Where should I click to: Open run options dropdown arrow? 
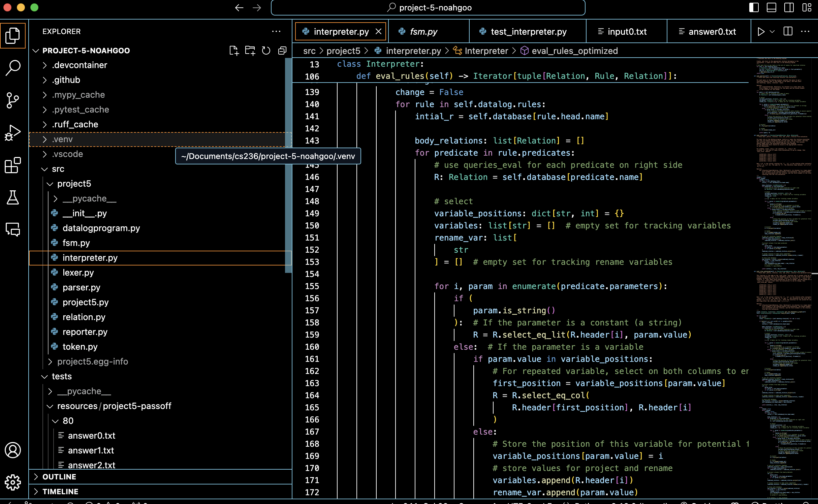(x=772, y=31)
